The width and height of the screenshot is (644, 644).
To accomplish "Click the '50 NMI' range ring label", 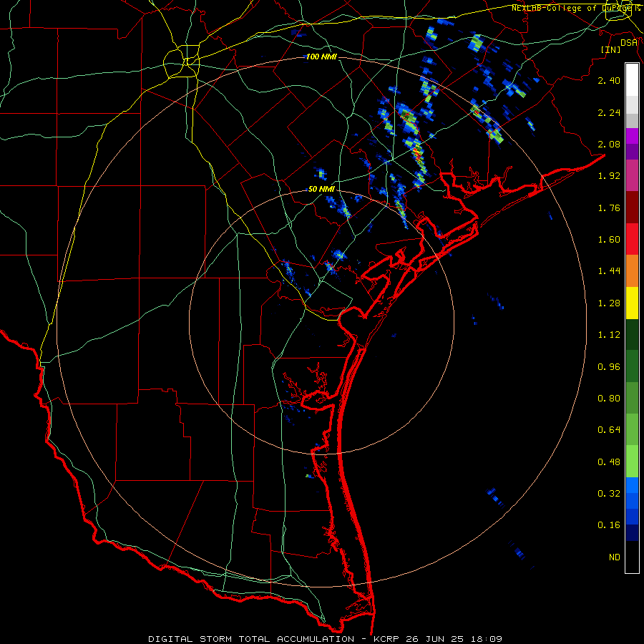I will pos(321,190).
